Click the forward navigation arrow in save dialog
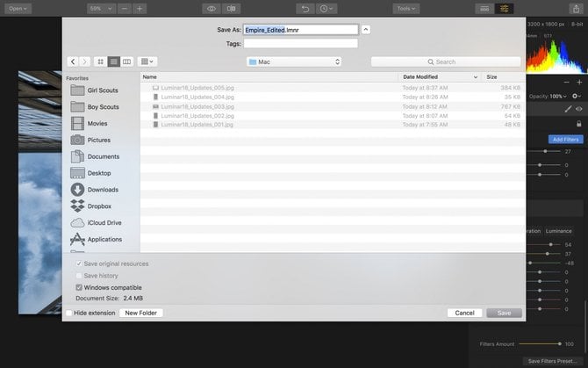This screenshot has height=368, width=588. 85,61
